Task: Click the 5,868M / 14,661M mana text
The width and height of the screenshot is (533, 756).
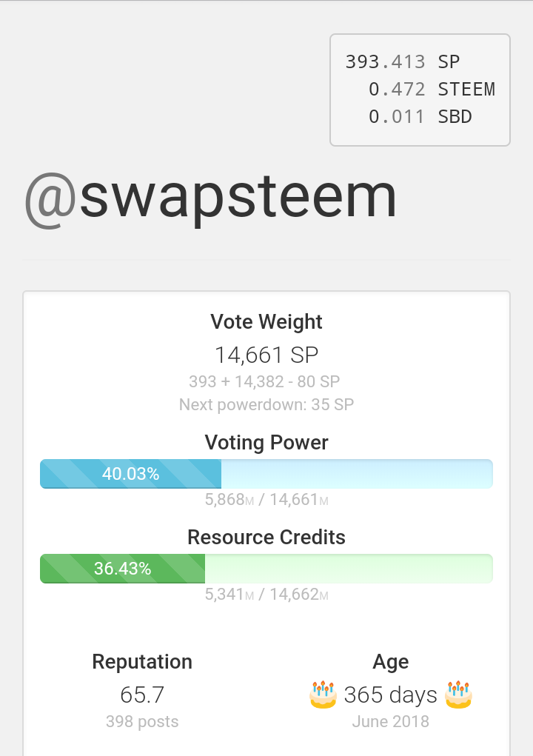Action: point(266,500)
